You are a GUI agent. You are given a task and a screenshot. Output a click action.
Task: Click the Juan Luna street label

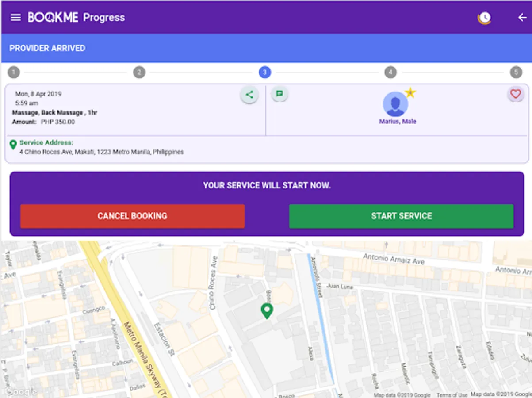(340, 286)
